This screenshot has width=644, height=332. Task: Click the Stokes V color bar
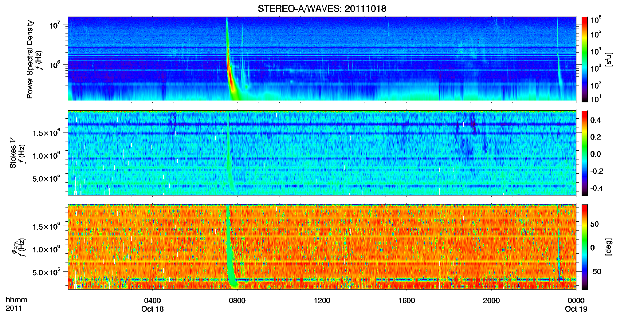[x=585, y=153]
